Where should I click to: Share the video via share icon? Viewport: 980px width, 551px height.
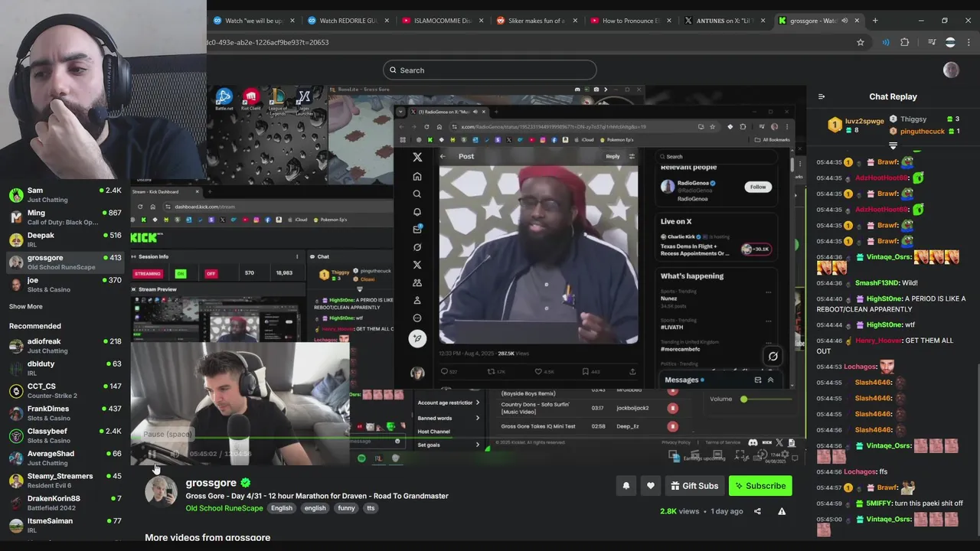tap(757, 511)
